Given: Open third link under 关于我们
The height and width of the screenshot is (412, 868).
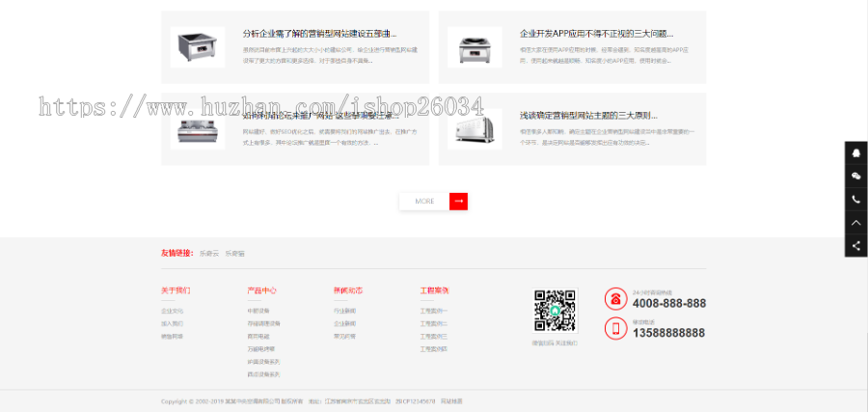Looking at the screenshot, I should tap(173, 337).
